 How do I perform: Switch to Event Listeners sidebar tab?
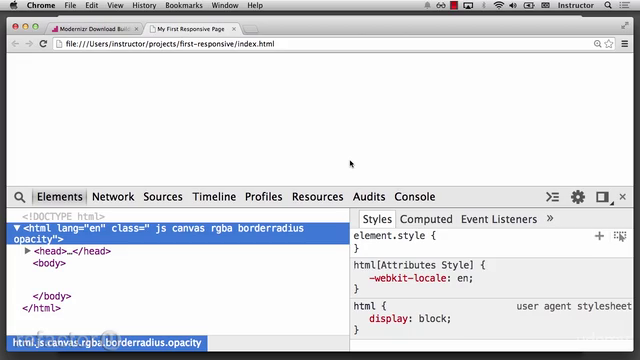[499, 219]
